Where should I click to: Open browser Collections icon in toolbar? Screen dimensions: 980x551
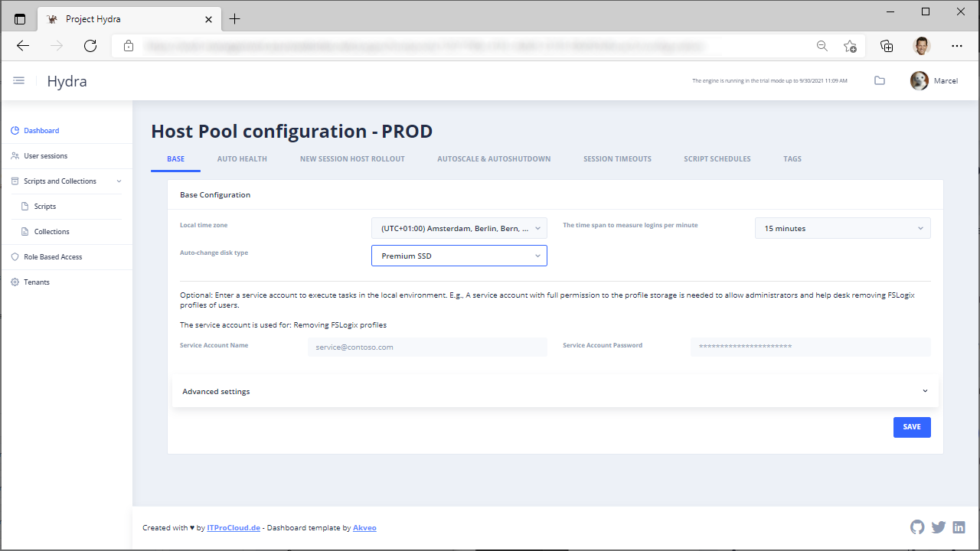887,46
